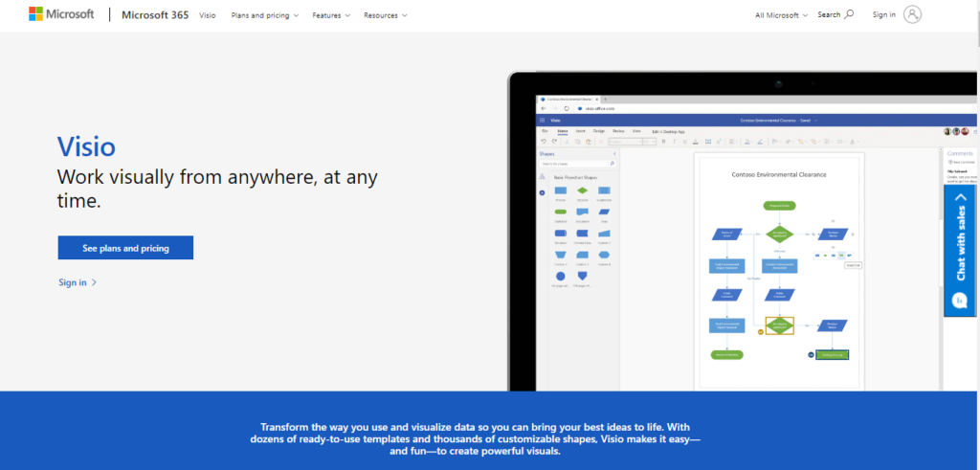The width and height of the screenshot is (980, 470).
Task: Open search with the magnifier icon
Action: click(849, 14)
